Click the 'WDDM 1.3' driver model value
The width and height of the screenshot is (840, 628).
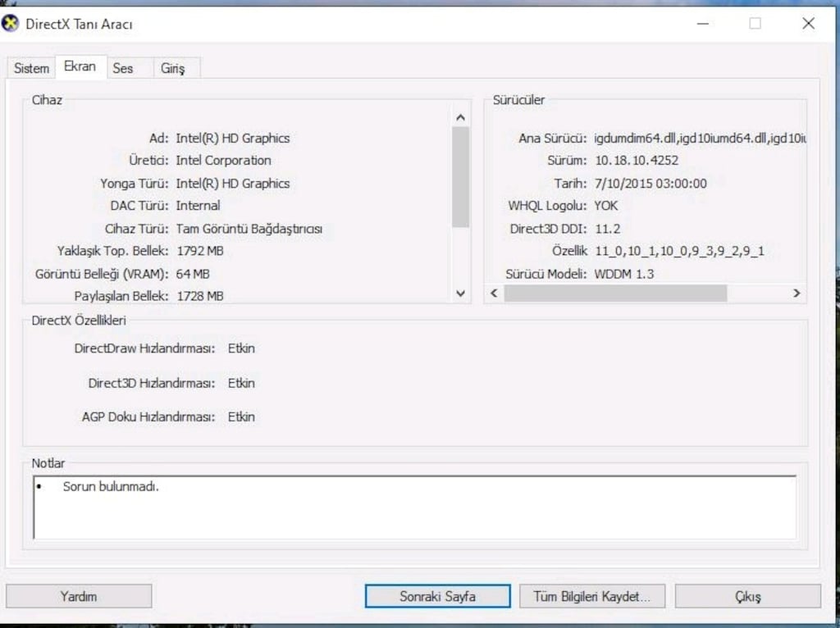[624, 274]
